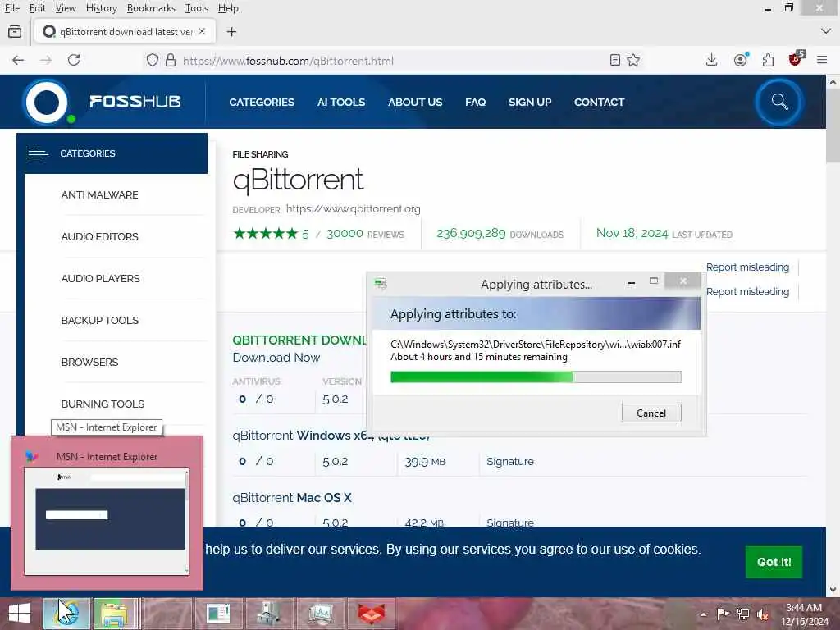The width and height of the screenshot is (840, 630).
Task: Open ABOUT US navigation link
Action: pos(415,102)
